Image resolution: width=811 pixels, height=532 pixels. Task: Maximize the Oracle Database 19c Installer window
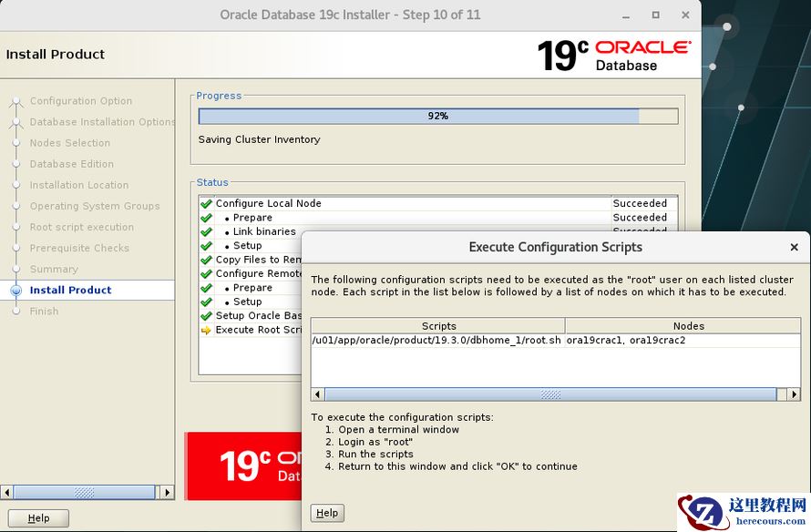pyautogui.click(x=655, y=15)
